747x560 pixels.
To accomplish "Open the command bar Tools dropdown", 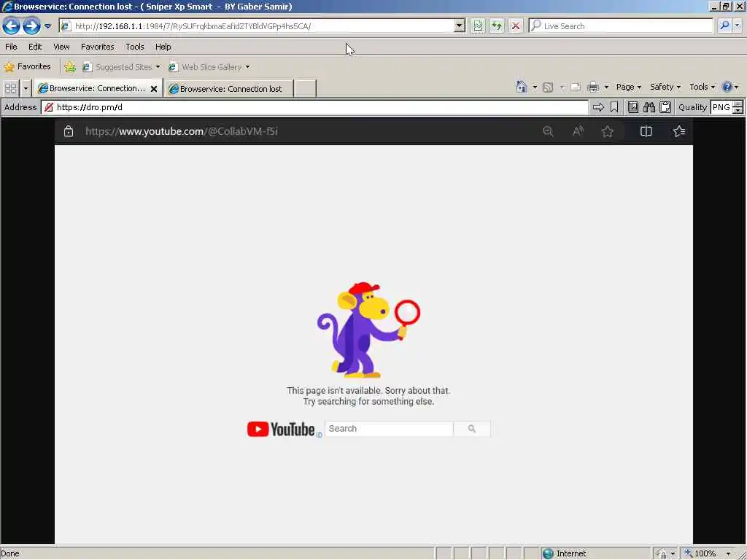I will 702,87.
